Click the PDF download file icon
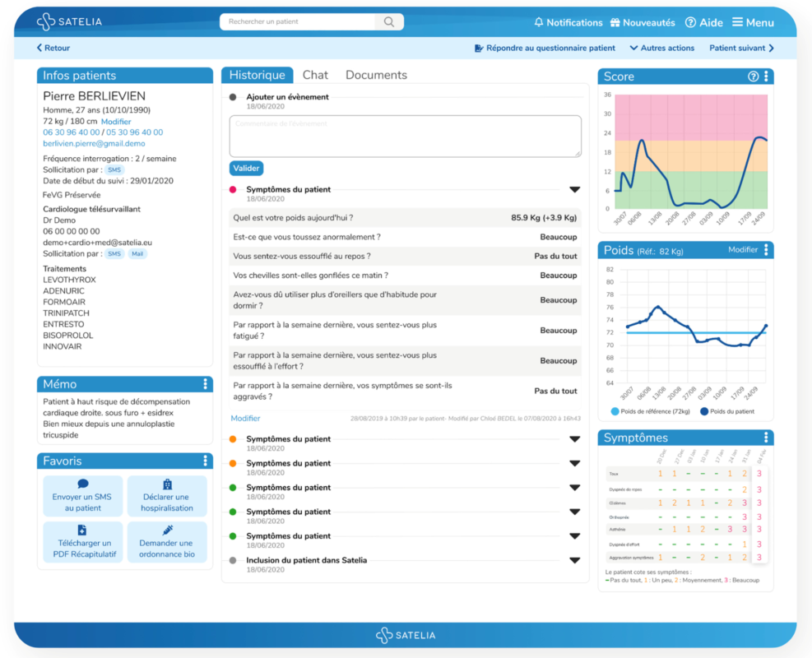 click(82, 531)
